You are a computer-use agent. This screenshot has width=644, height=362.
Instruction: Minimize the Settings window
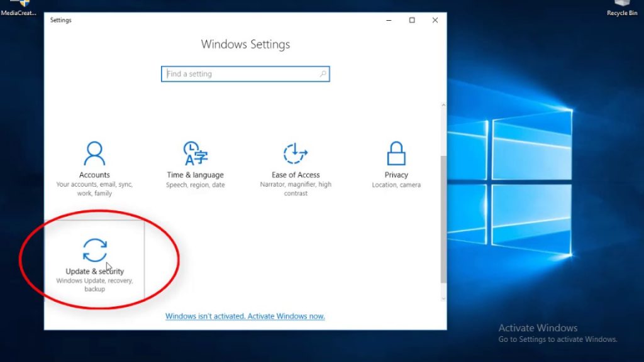click(x=389, y=20)
